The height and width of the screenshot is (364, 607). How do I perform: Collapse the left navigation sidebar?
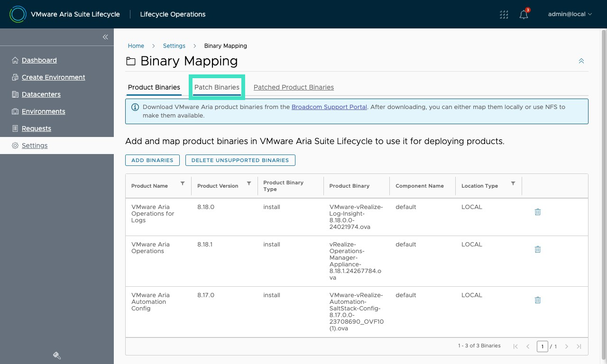[105, 37]
